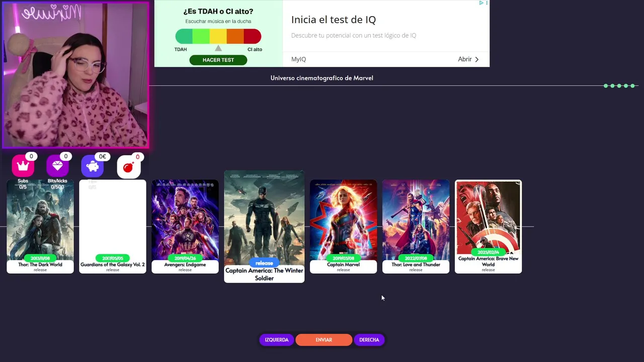
Task: Select the Thor: Love and Thunder card
Action: coord(416,227)
